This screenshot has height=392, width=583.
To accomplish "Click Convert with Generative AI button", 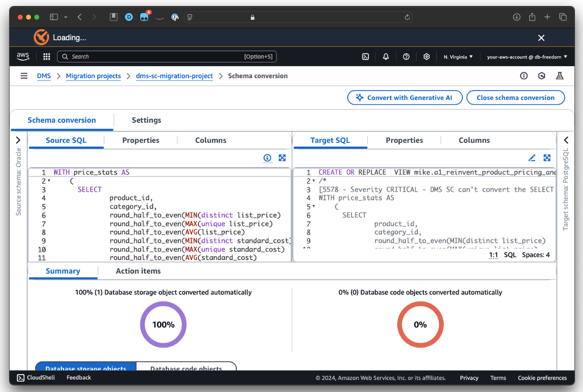I will point(405,98).
